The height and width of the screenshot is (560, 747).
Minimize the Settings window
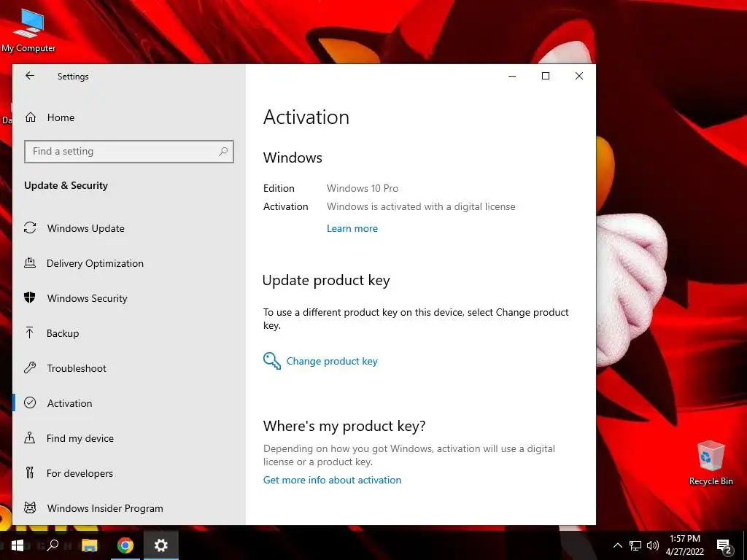pos(512,76)
